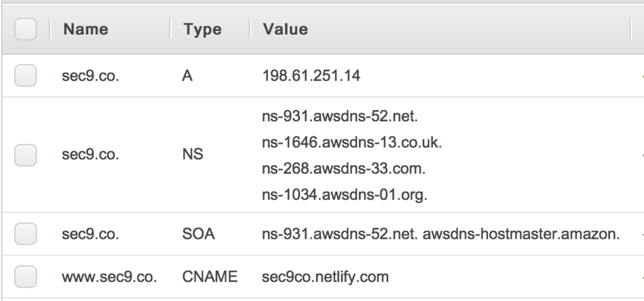Tick the select-all checkbox in the header
The width and height of the screenshot is (644, 301).
click(25, 29)
